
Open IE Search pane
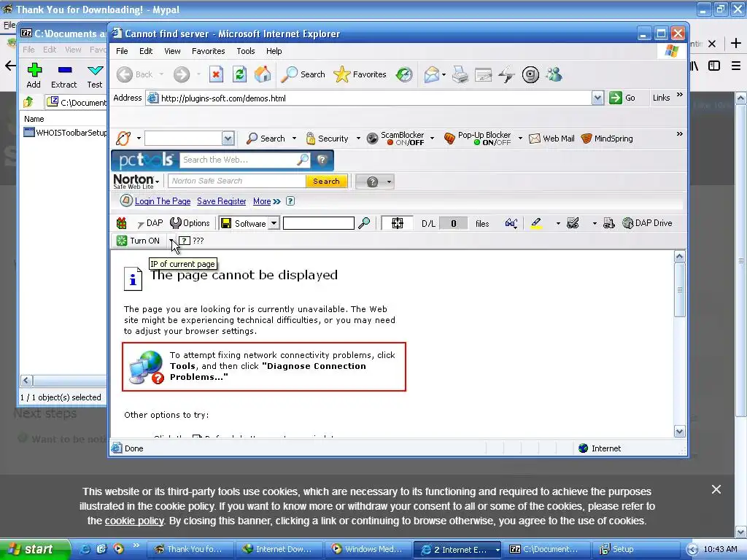point(303,74)
